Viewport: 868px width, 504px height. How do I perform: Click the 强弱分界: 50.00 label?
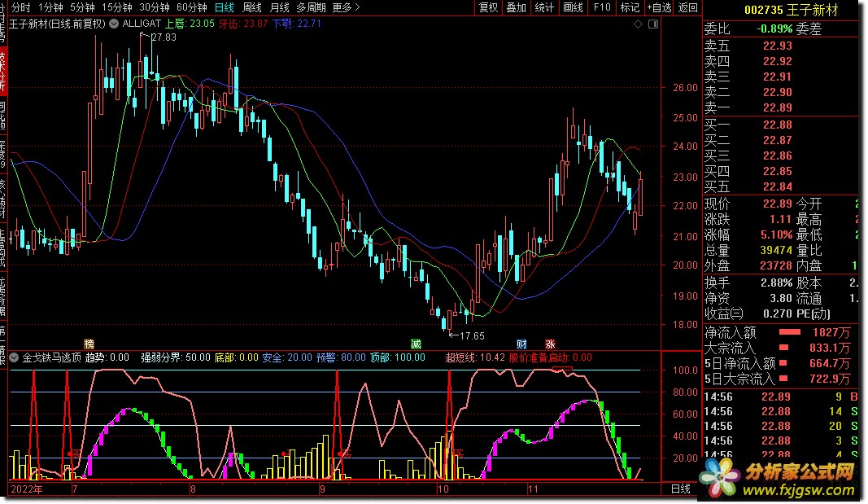coord(176,357)
